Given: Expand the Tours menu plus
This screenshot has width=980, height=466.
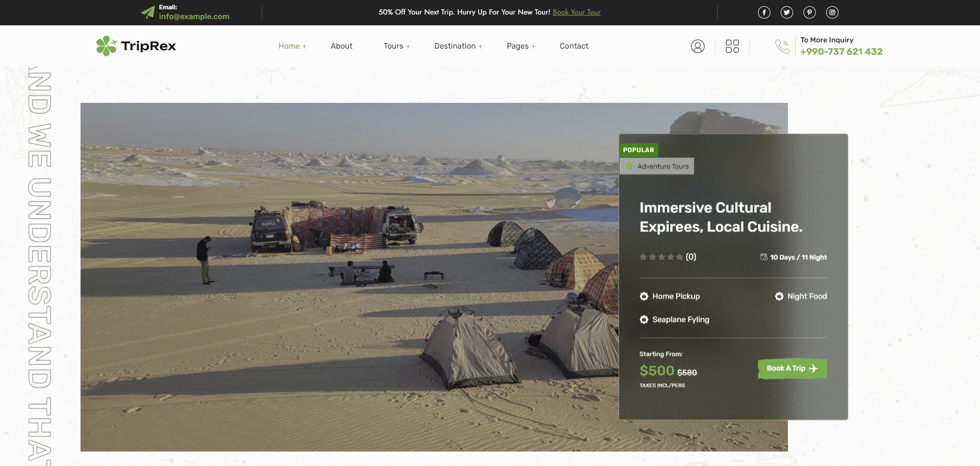Looking at the screenshot, I should click(x=408, y=46).
